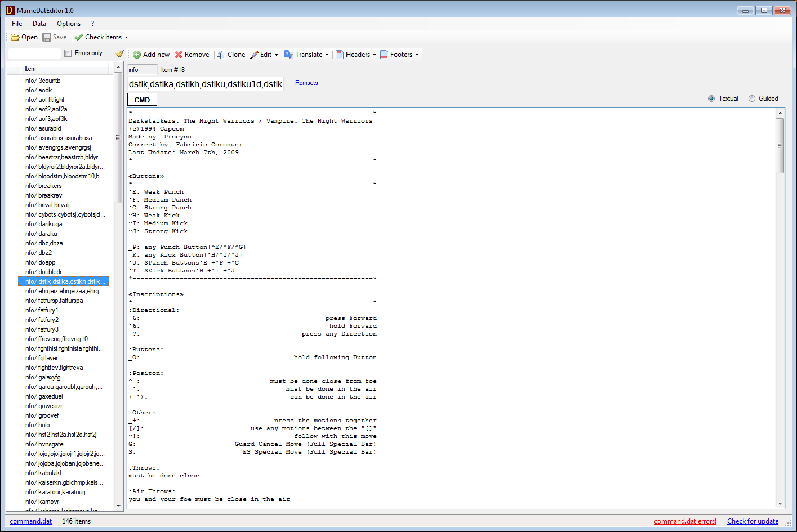The image size is (797, 532).
Task: Select the Guided radio button
Action: pyautogui.click(x=752, y=99)
